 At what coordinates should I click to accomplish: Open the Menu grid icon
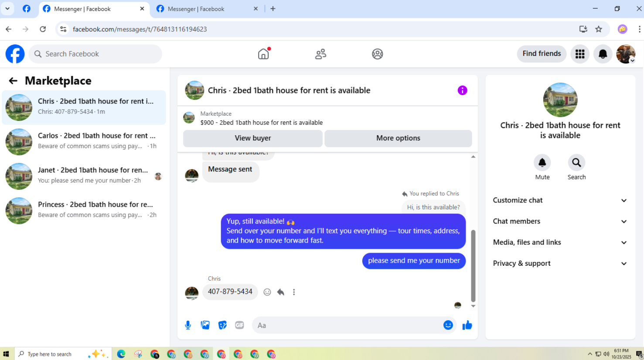coord(580,54)
